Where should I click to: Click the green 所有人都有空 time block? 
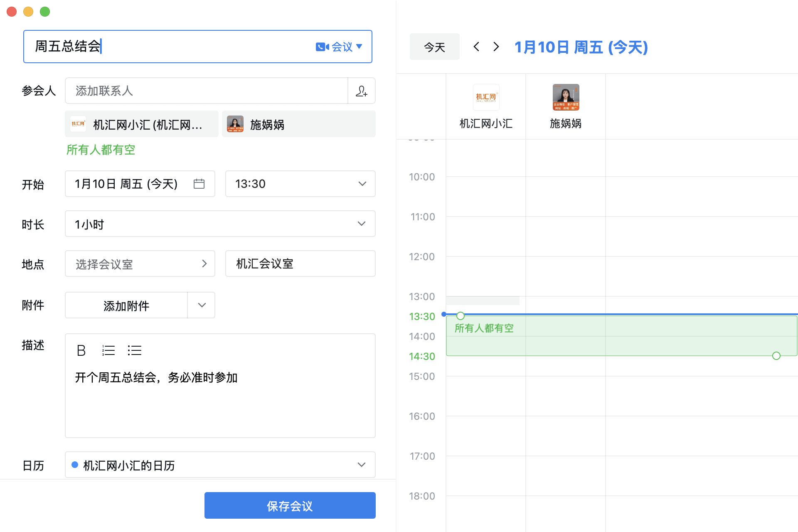click(x=622, y=336)
